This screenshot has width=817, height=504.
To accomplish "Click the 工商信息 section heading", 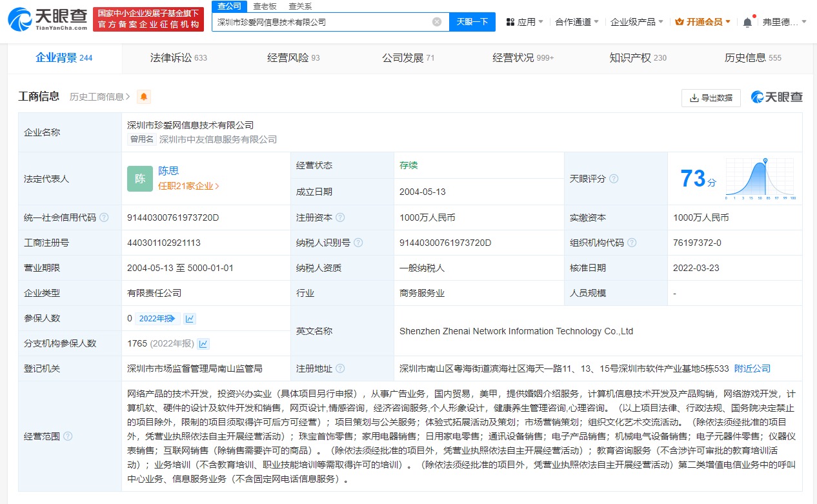I will coord(39,96).
